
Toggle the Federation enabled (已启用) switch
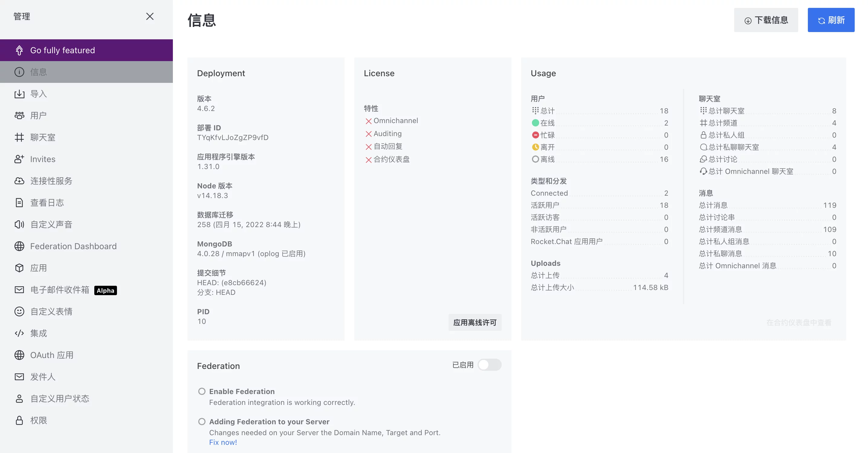pyautogui.click(x=489, y=365)
